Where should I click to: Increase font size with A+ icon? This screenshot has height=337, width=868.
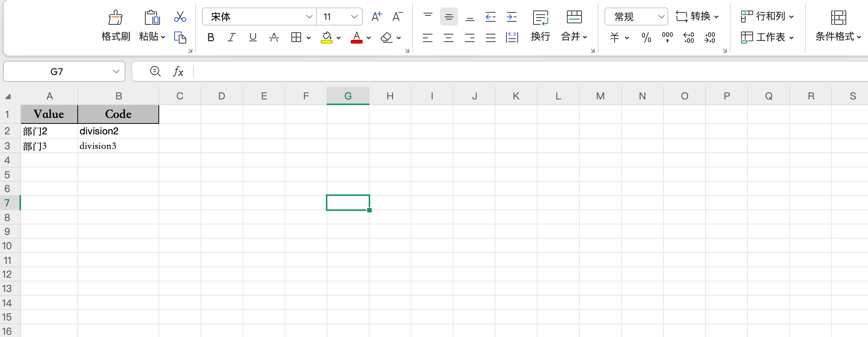[x=376, y=17]
